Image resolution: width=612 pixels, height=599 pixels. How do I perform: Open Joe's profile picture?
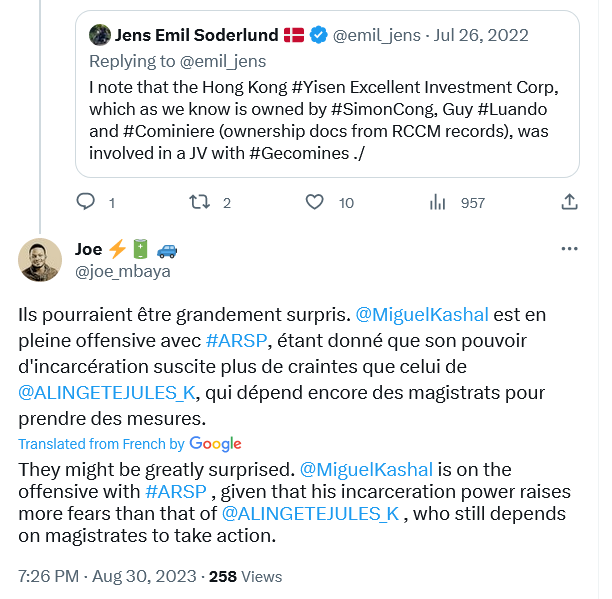click(40, 260)
